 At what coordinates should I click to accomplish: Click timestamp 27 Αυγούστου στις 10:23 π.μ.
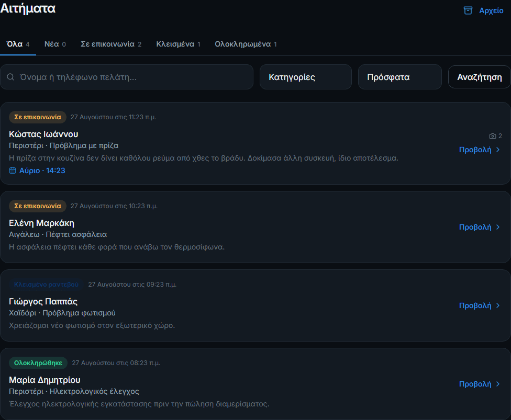(114, 206)
